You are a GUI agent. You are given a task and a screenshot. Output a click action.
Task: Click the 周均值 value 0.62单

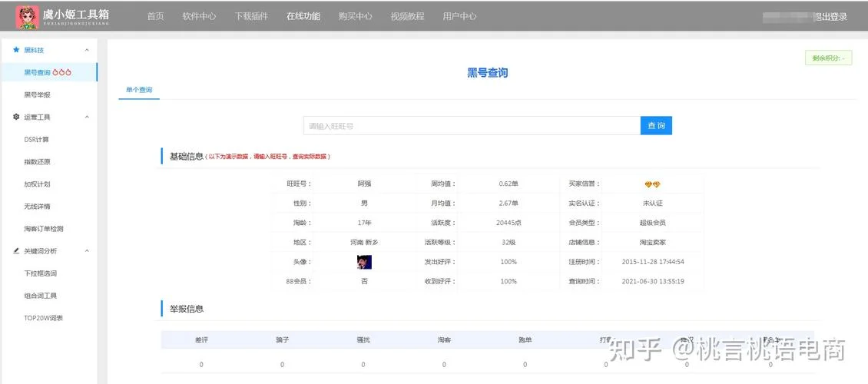[509, 184]
